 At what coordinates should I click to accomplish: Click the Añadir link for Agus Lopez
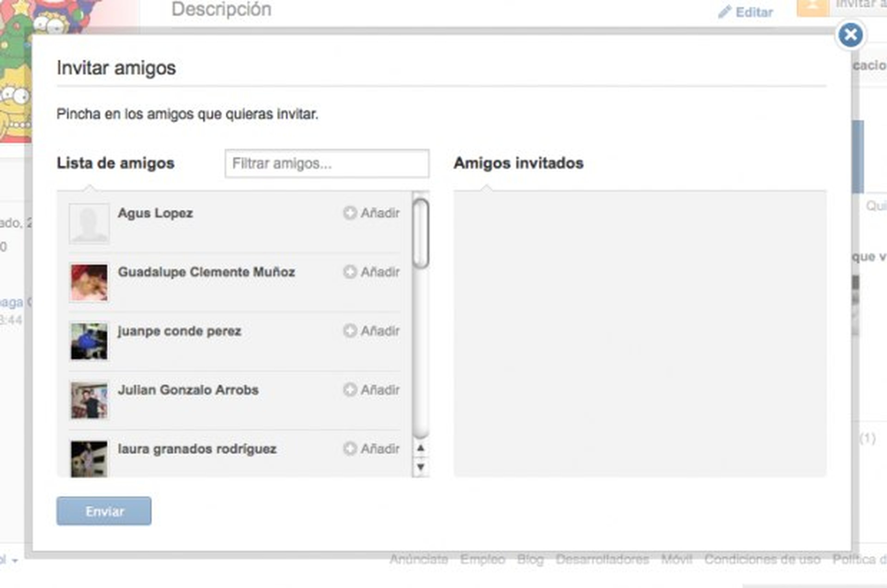click(x=380, y=213)
